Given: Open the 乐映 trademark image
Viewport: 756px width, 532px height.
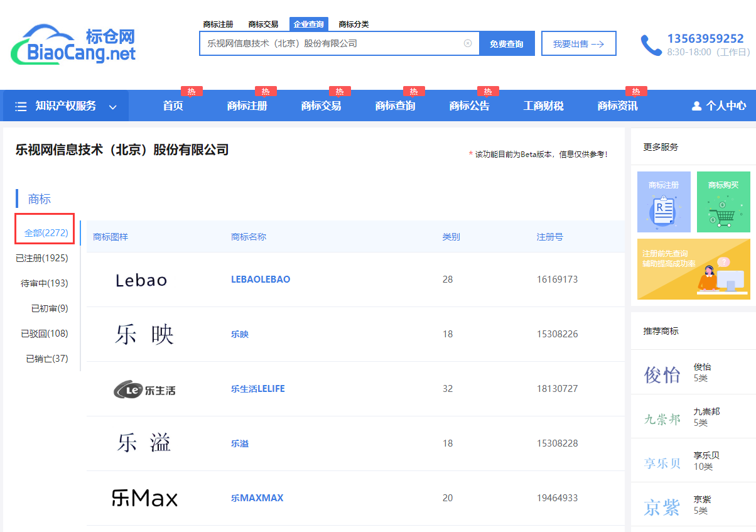Looking at the screenshot, I should 144,334.
